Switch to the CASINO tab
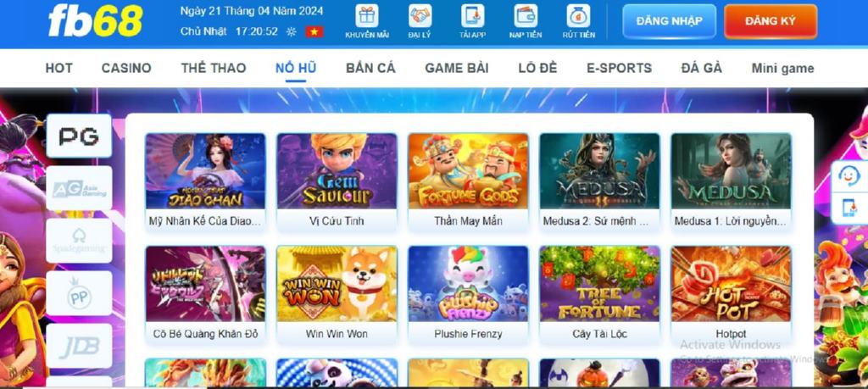This screenshot has height=389, width=868. pos(126,68)
